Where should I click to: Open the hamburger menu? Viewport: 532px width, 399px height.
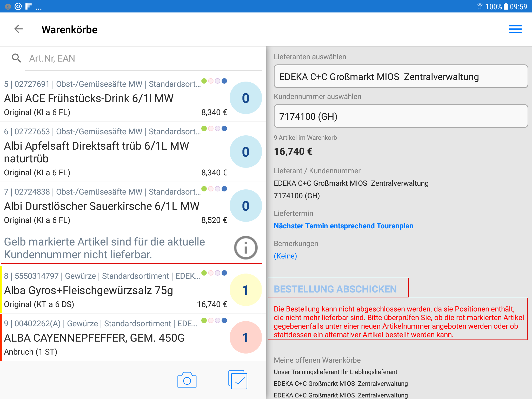pyautogui.click(x=515, y=29)
